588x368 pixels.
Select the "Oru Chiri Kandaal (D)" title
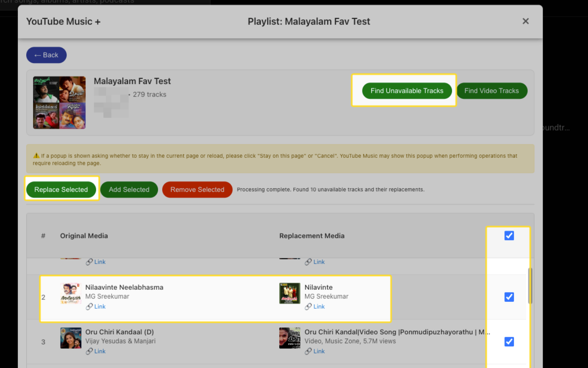(x=119, y=332)
